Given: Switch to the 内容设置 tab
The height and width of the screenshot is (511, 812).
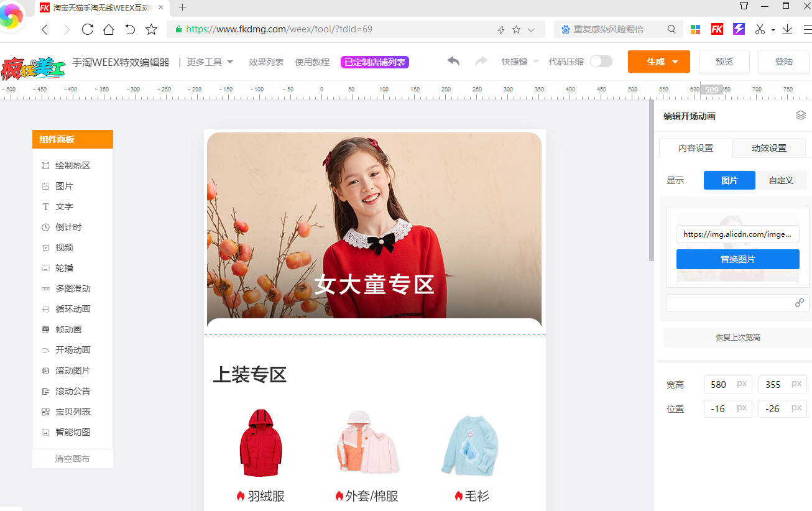Looking at the screenshot, I should tap(696, 148).
